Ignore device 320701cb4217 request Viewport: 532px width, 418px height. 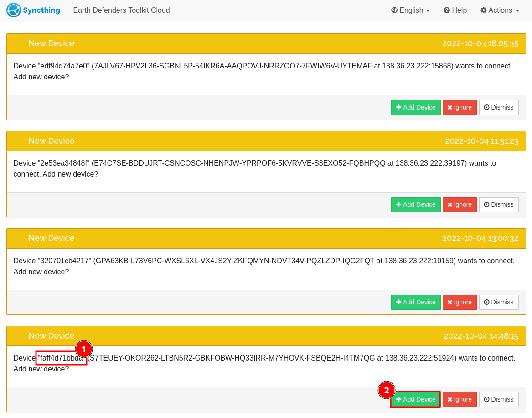click(x=460, y=302)
